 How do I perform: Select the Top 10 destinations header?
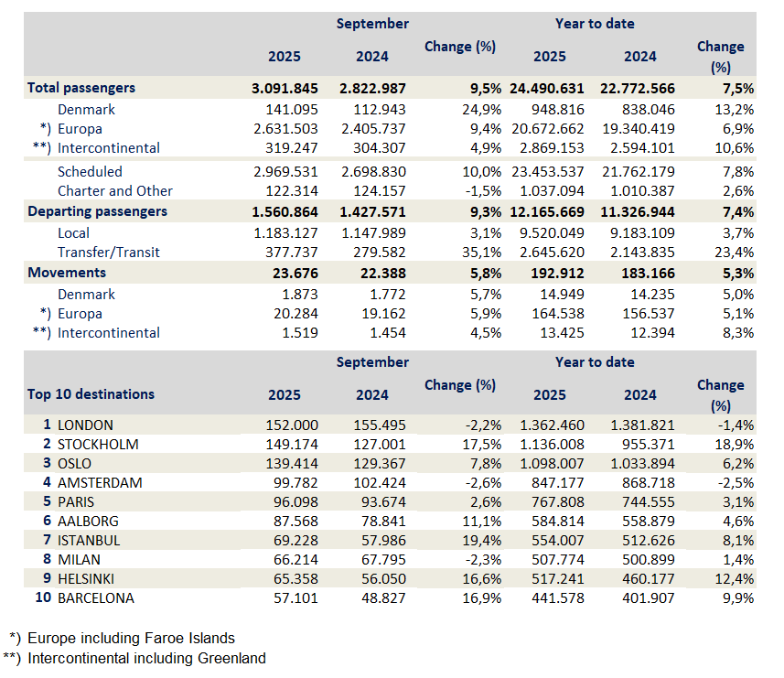(x=91, y=394)
